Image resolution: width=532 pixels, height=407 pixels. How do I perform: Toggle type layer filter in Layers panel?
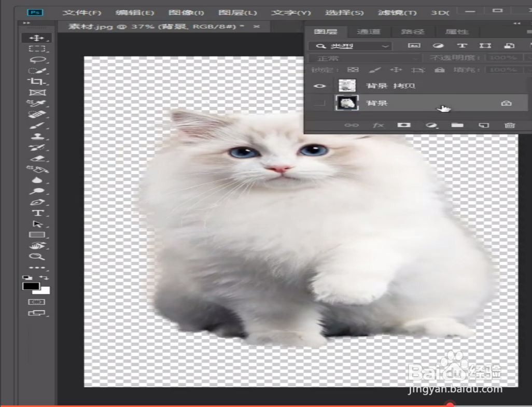coord(462,46)
